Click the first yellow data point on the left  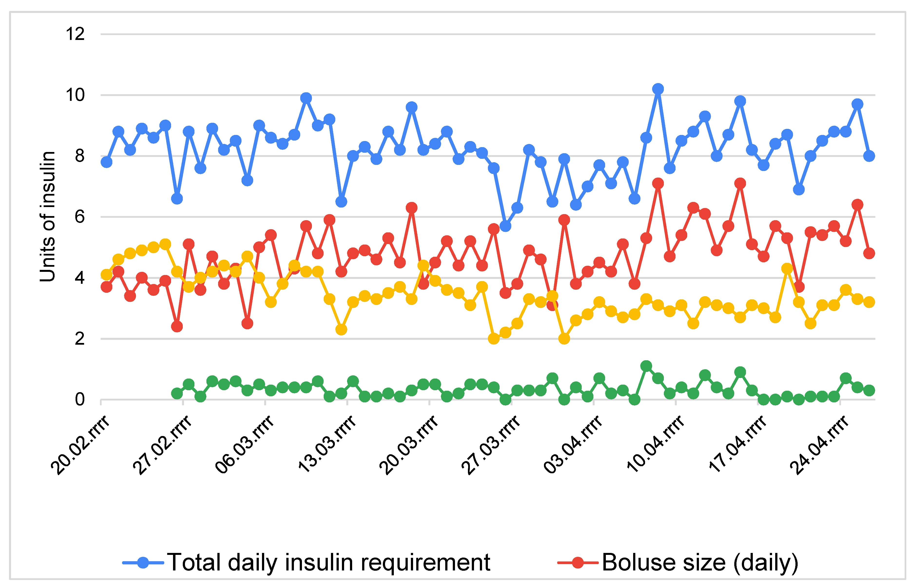pyautogui.click(x=106, y=275)
